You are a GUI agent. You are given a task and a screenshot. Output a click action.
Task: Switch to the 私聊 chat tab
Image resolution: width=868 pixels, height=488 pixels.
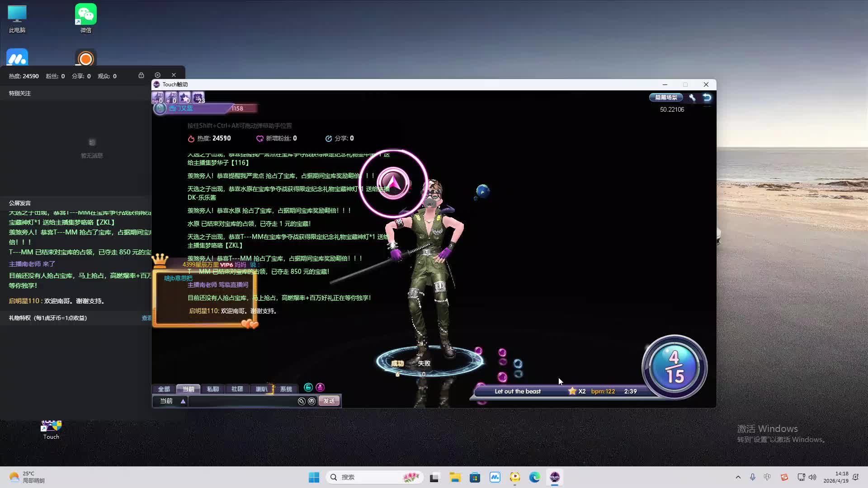click(x=212, y=389)
